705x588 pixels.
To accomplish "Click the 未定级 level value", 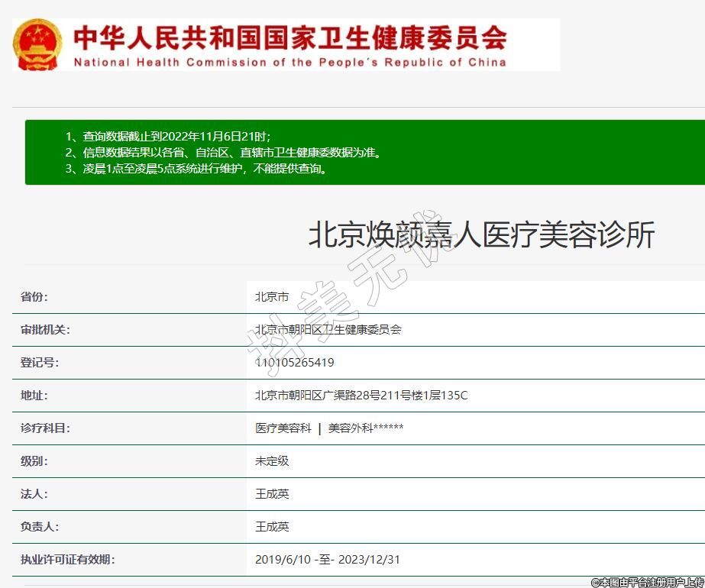I will click(272, 461).
